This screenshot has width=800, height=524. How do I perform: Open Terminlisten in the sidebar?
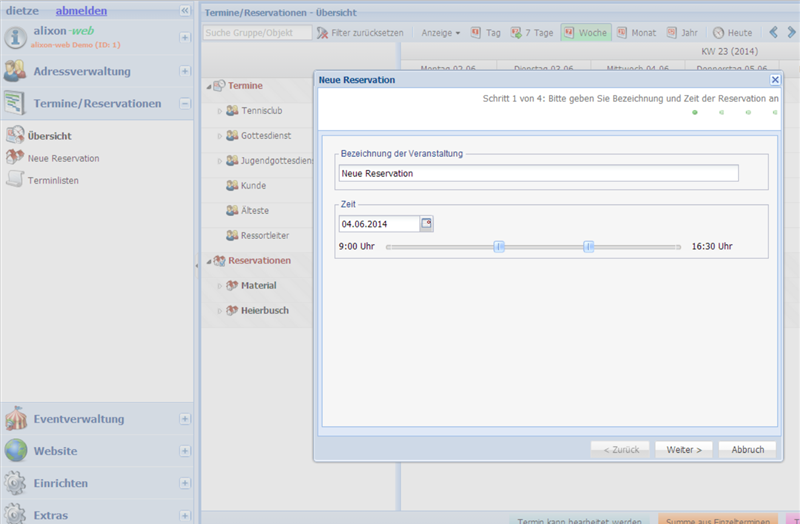53,180
